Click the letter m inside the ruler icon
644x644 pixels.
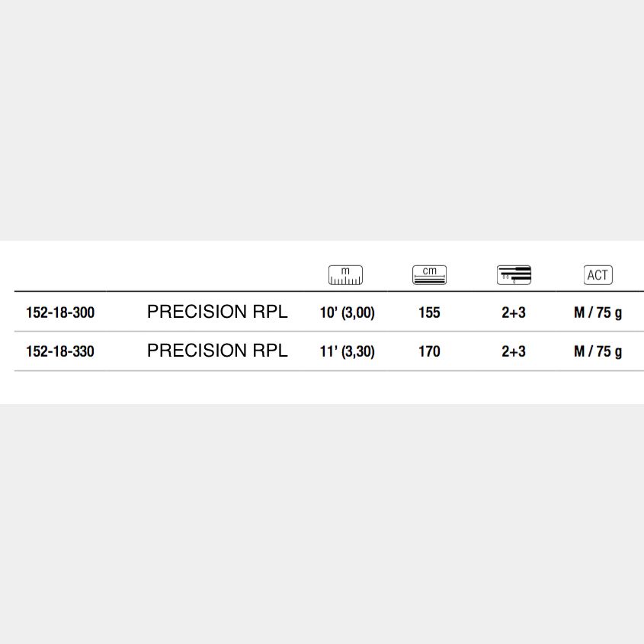(x=345, y=271)
